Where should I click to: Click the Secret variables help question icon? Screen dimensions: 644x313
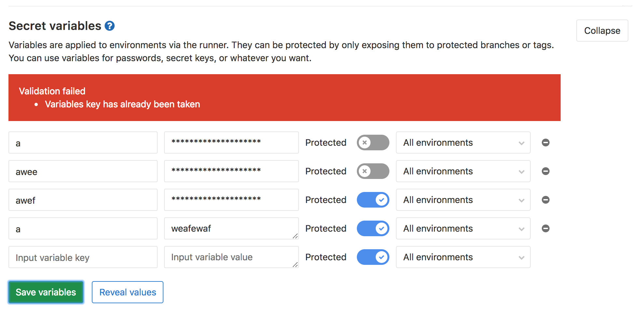[x=110, y=26]
